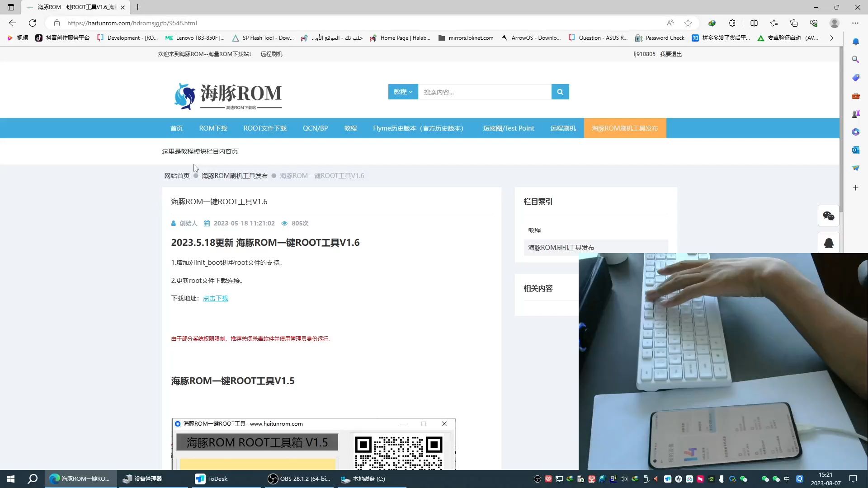Switch to OBS 28.1.2 taskbar item
The width and height of the screenshot is (868, 488).
point(299,479)
